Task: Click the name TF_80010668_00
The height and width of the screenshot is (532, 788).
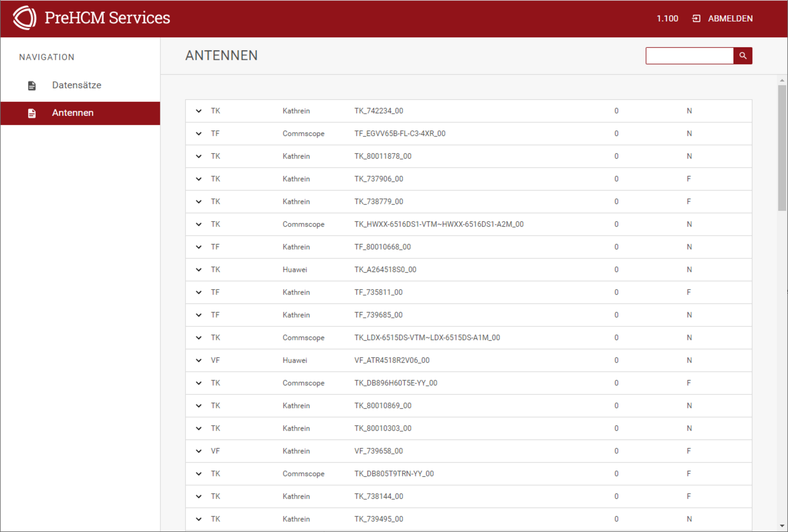Action: click(x=382, y=247)
